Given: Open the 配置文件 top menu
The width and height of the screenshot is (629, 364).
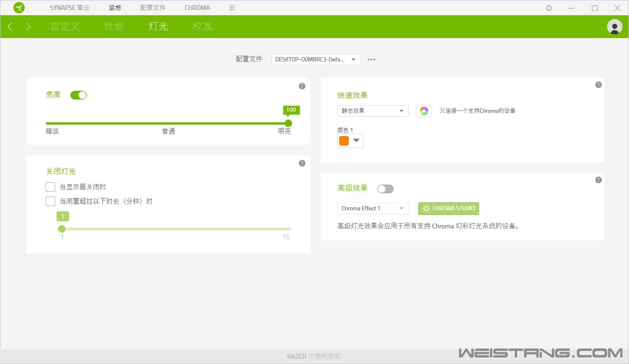Looking at the screenshot, I should click(x=153, y=8).
